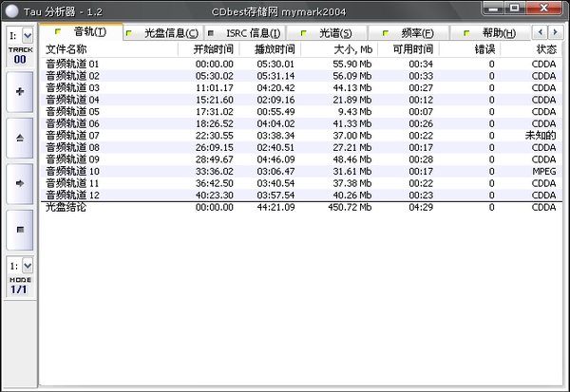Select row 音频轨道 05
Screen dimensions: 570x392
(301, 112)
